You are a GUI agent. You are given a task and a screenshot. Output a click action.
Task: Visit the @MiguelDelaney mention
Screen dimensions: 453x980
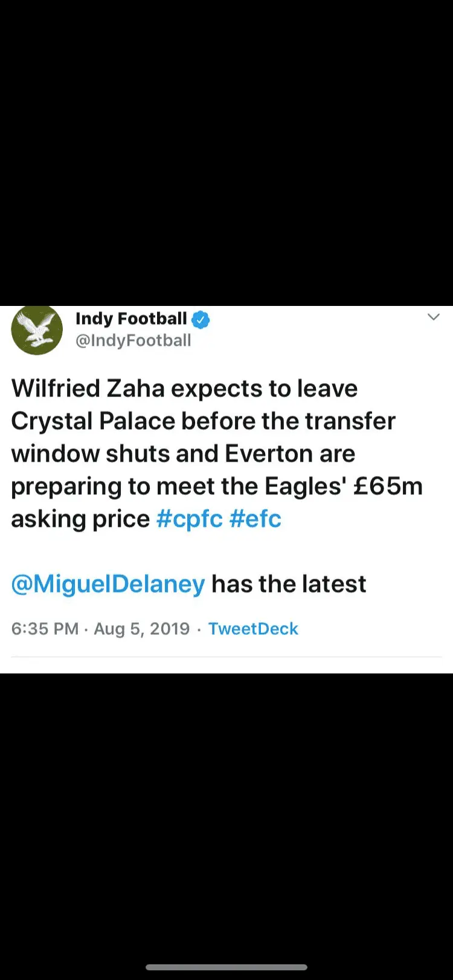[108, 584]
